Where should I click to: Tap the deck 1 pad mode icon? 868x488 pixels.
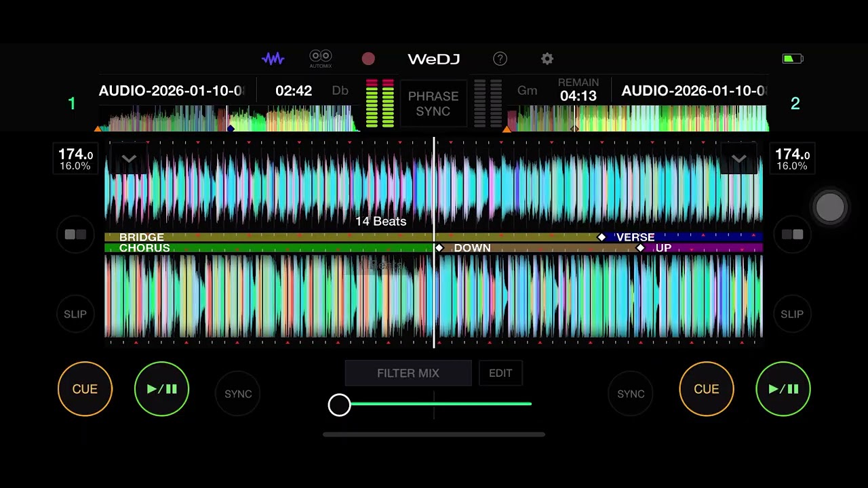tap(75, 235)
